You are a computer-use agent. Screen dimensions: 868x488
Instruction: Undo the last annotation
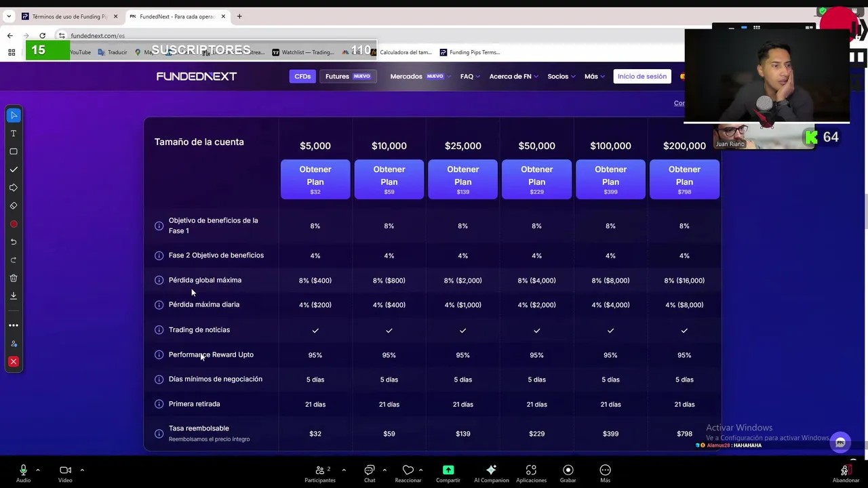coord(14,242)
